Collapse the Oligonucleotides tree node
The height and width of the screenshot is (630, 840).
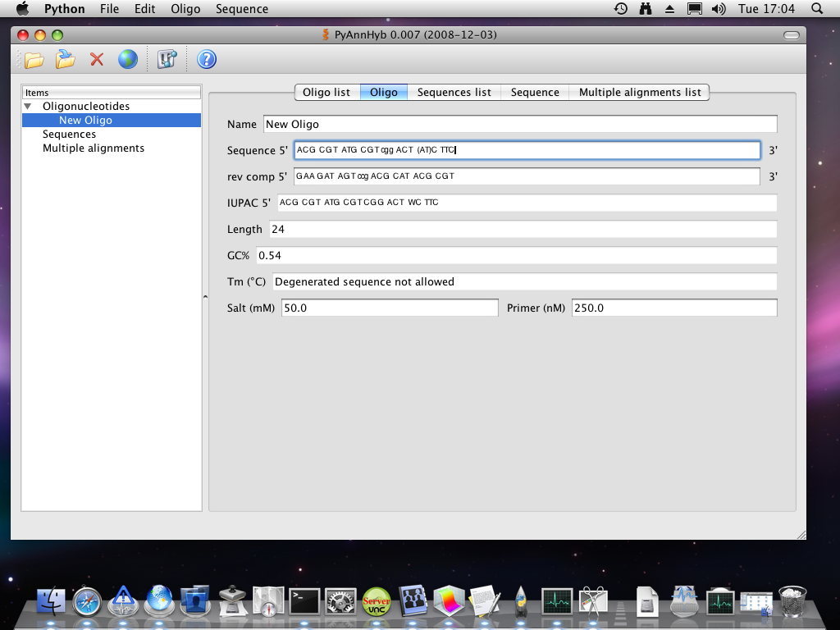[x=28, y=107]
